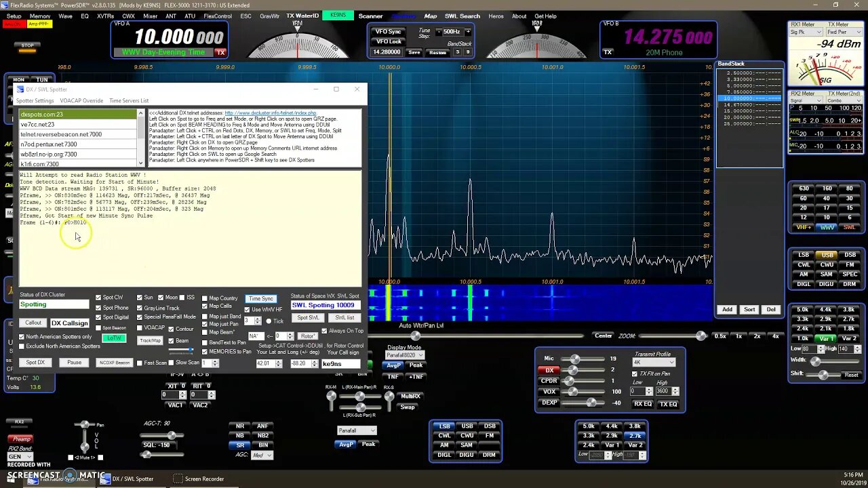Viewport: 868px width, 488px height.
Task: Toggle the NR noise reduction button
Action: click(240, 426)
